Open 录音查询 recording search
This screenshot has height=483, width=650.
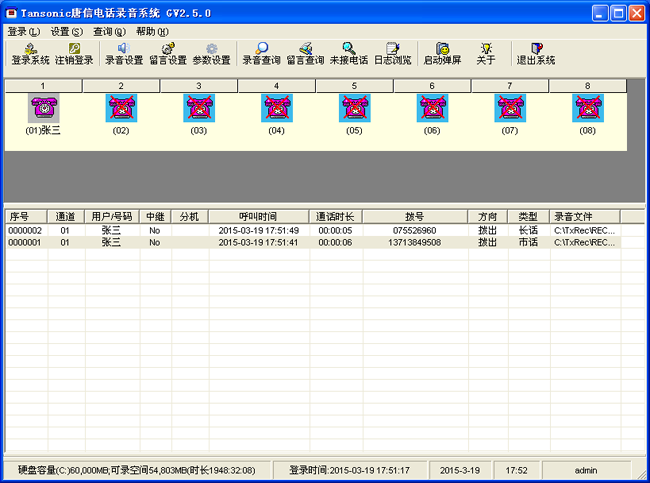261,53
